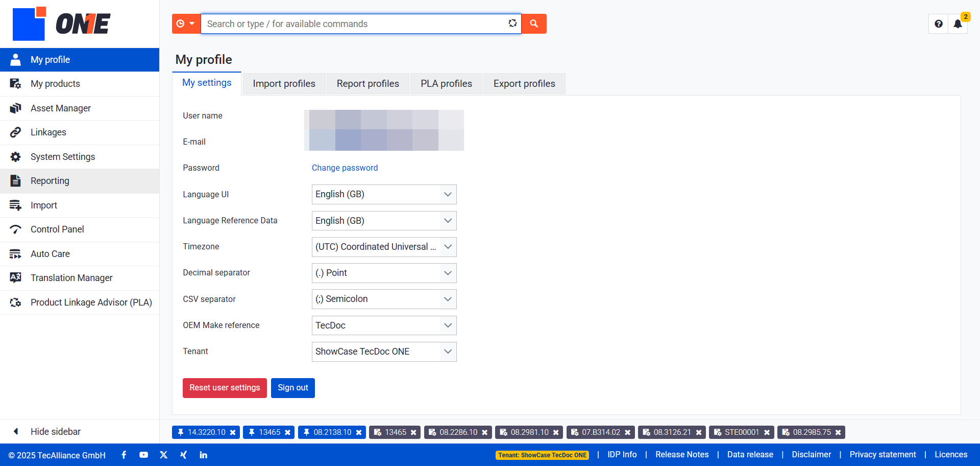Close the STE00001 tag
This screenshot has height=466, width=980.
767,432
